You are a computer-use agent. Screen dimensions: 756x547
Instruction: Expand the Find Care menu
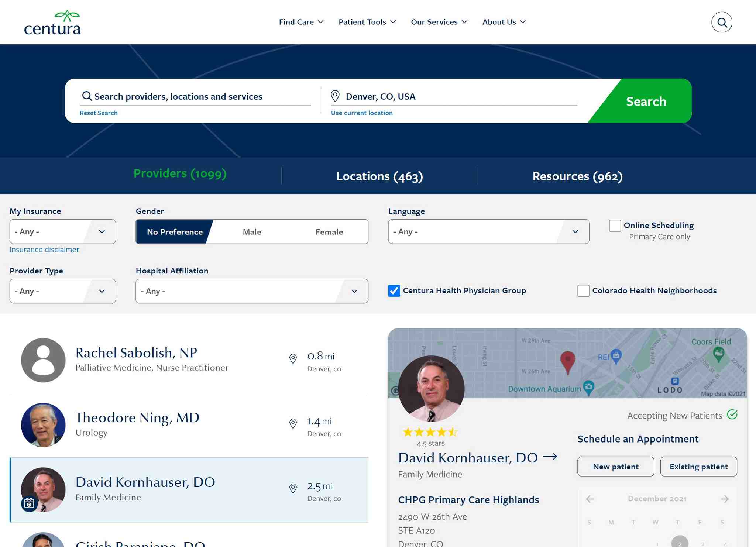[x=301, y=22]
